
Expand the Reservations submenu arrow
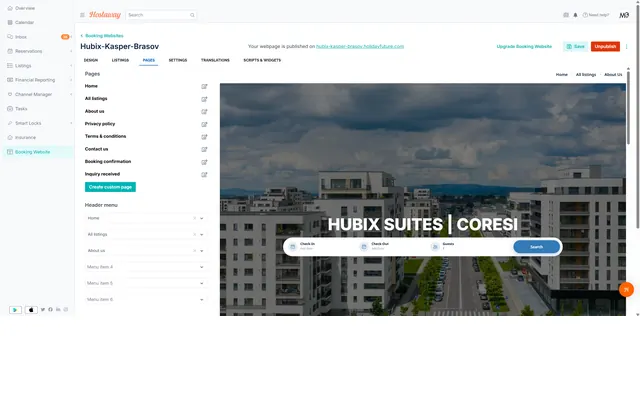point(71,51)
